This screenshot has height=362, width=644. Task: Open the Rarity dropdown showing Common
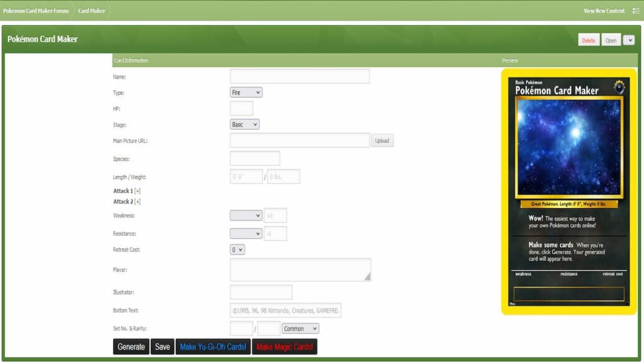(x=301, y=329)
